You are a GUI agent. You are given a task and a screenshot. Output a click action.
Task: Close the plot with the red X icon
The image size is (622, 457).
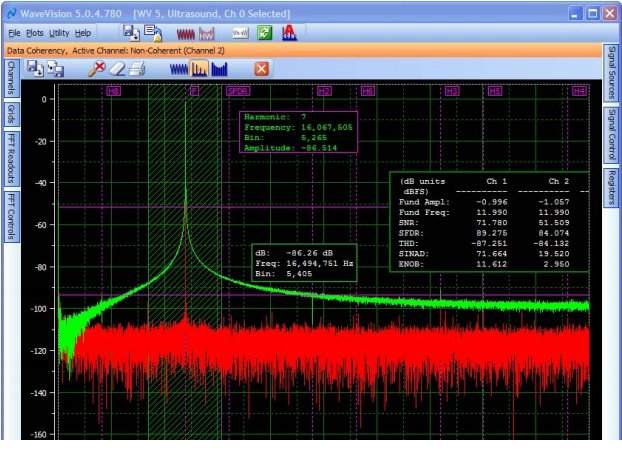point(261,69)
